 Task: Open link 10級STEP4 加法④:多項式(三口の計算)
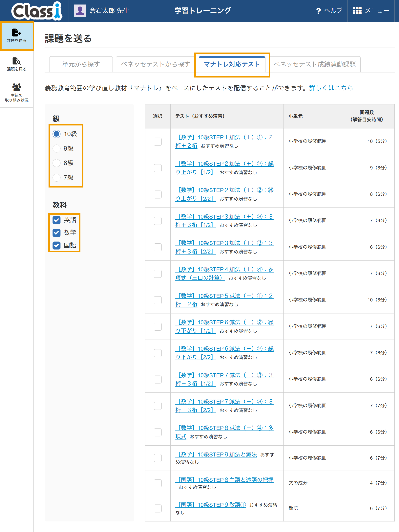point(224,274)
